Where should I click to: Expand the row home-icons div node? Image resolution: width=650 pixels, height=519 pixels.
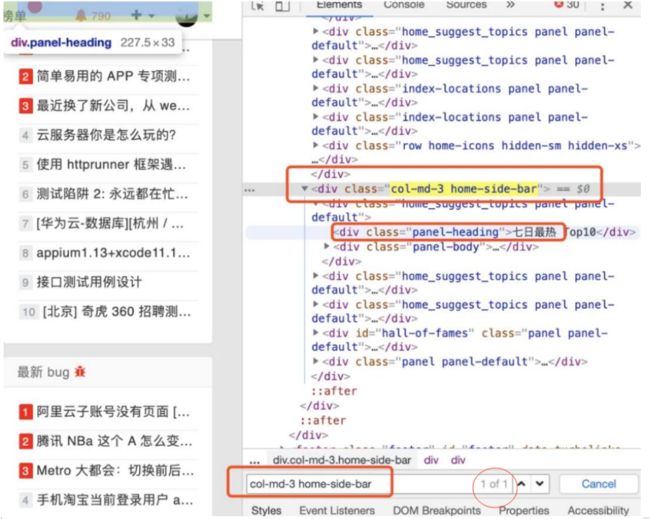click(315, 145)
